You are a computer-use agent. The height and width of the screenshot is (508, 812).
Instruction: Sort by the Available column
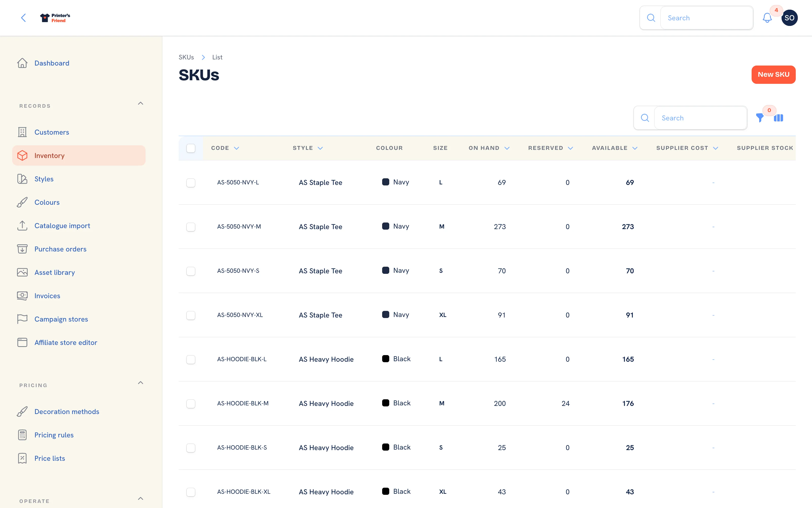[x=615, y=148]
